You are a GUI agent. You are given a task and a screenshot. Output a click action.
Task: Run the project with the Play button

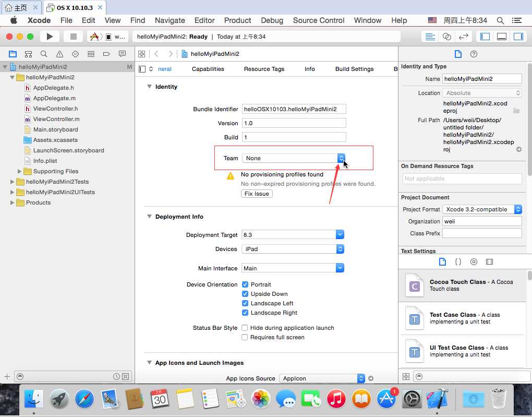pos(50,37)
